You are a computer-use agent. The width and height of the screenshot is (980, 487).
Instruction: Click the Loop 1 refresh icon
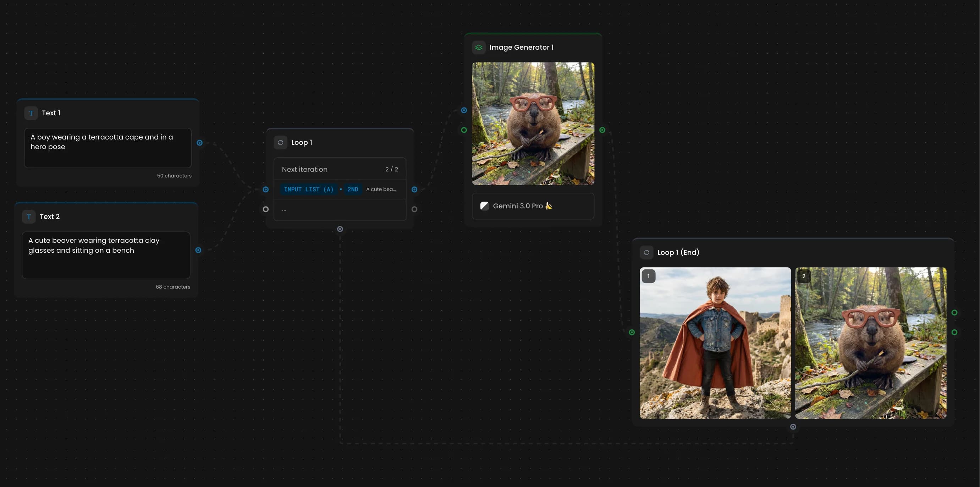tap(280, 142)
